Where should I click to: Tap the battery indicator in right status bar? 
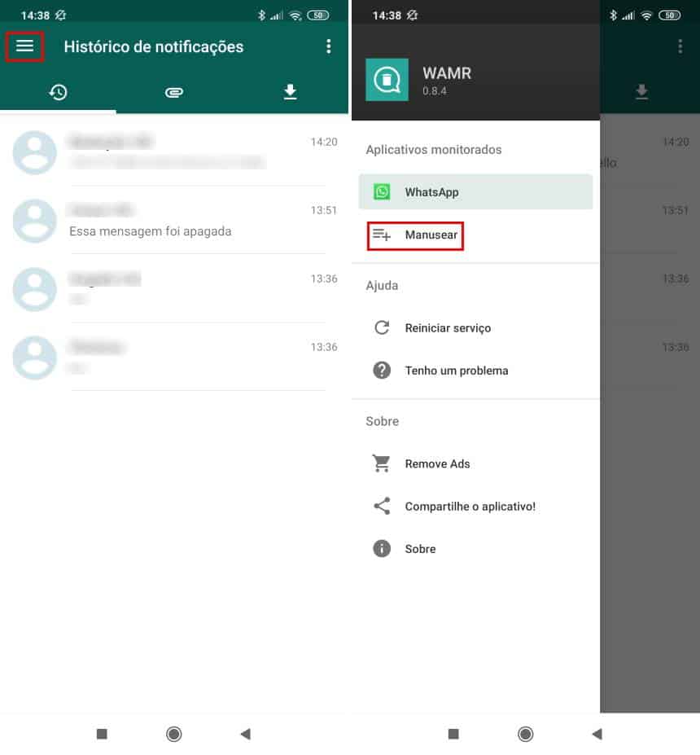[670, 15]
